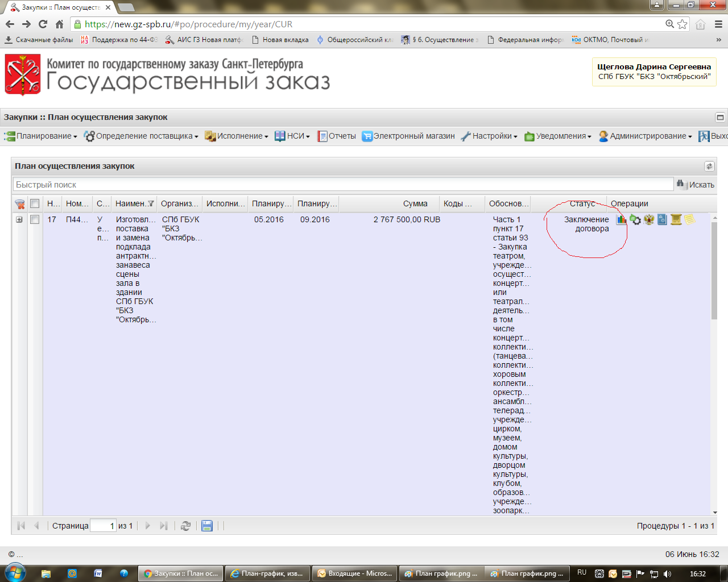Click the refresh icon in the panel title bar

(709, 166)
